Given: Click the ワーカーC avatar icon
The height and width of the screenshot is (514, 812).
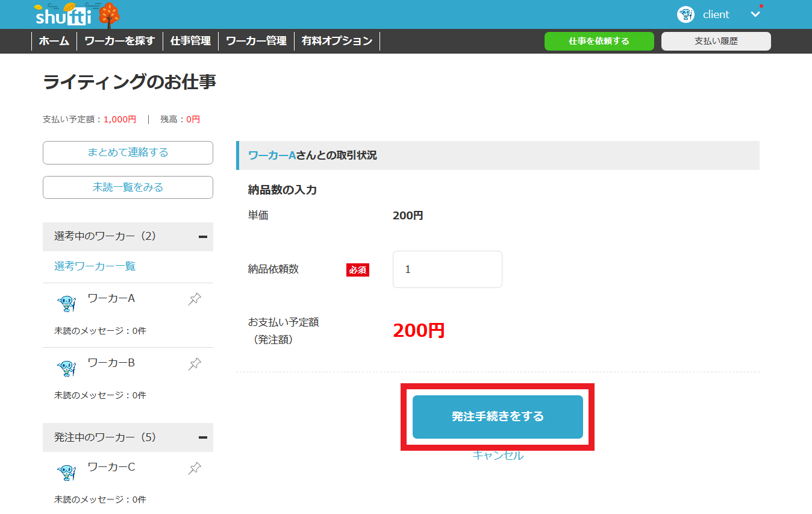Looking at the screenshot, I should (66, 472).
